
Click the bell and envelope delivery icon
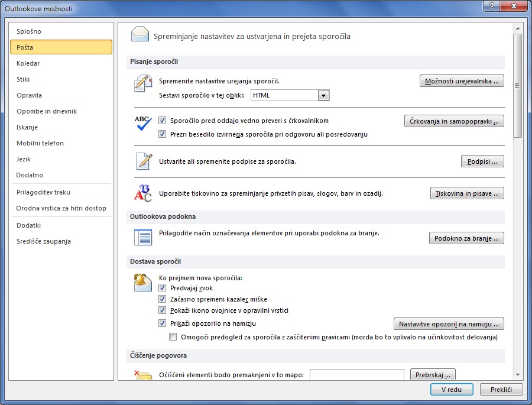[x=143, y=283]
